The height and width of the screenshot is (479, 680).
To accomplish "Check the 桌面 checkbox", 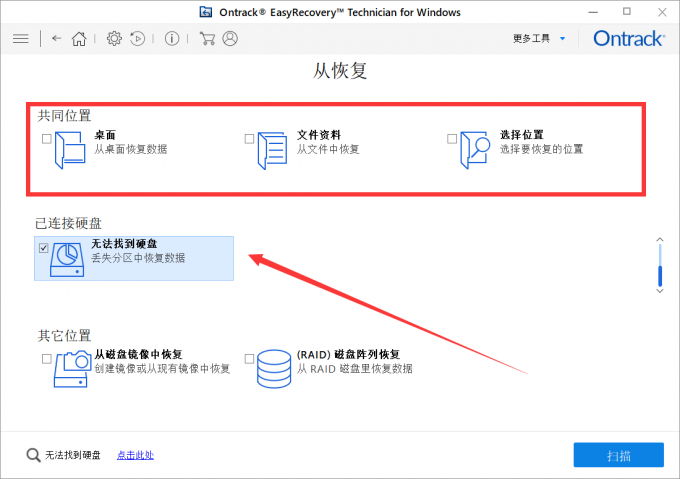I will coord(47,139).
